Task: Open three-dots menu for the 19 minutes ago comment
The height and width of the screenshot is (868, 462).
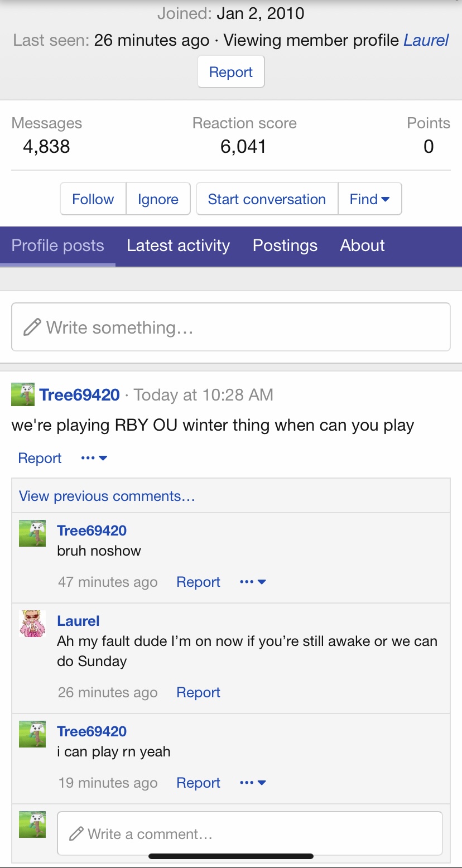Action: [253, 783]
